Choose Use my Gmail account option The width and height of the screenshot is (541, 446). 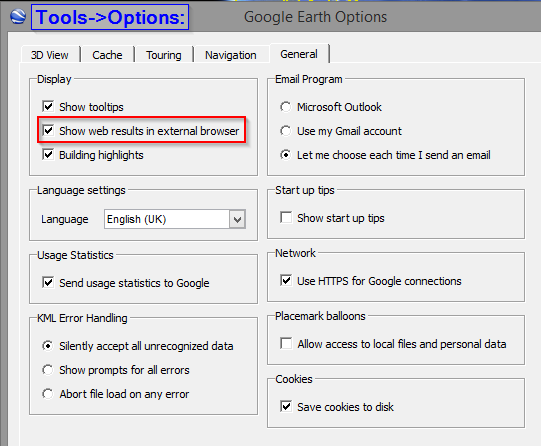(x=285, y=131)
